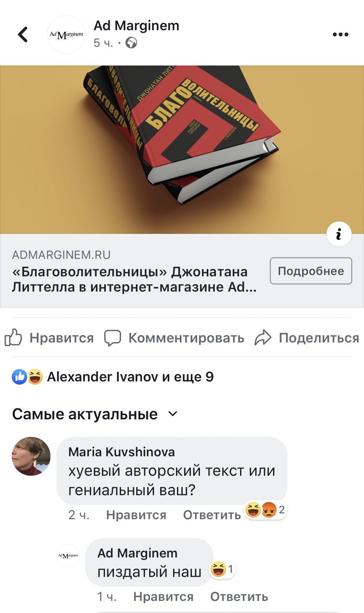Image resolution: width=364 pixels, height=613 pixels.
Task: Tap the speech bubble Комментировать icon
Action: tap(113, 338)
